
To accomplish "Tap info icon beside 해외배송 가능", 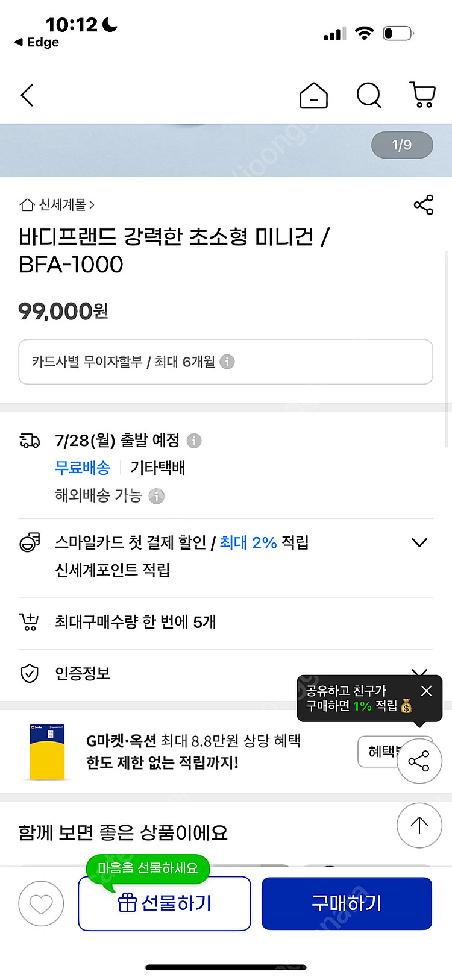I will click(x=157, y=496).
